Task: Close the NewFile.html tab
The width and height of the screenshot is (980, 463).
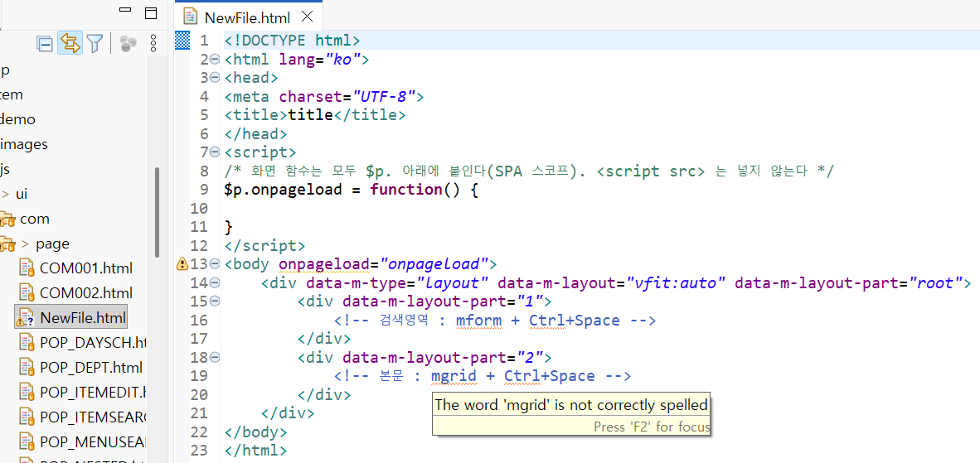Action: tap(307, 17)
